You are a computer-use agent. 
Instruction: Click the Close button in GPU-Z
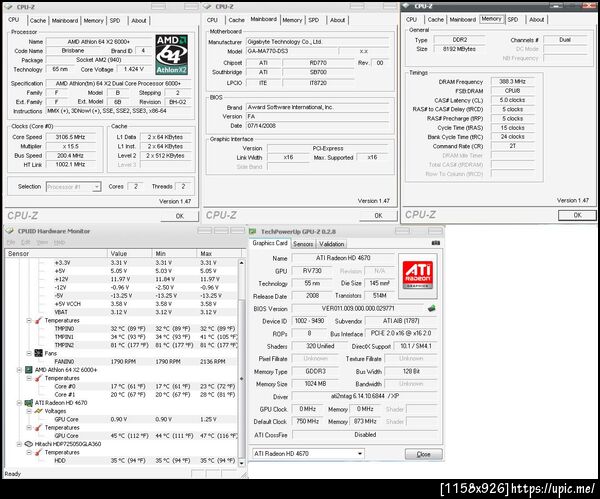423,454
